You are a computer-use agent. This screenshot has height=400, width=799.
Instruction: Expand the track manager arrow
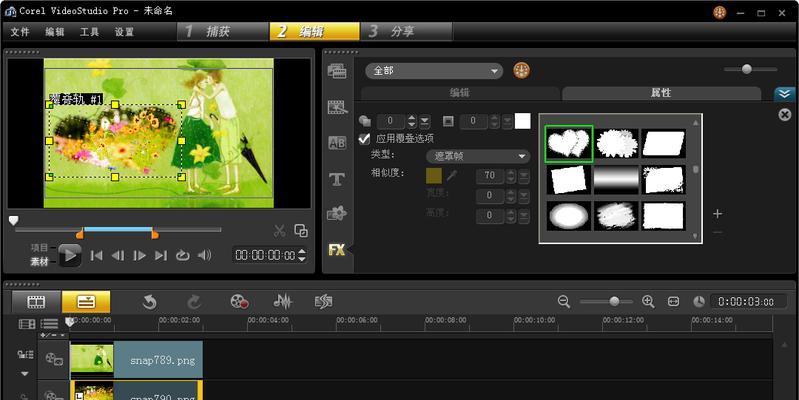tap(24, 374)
